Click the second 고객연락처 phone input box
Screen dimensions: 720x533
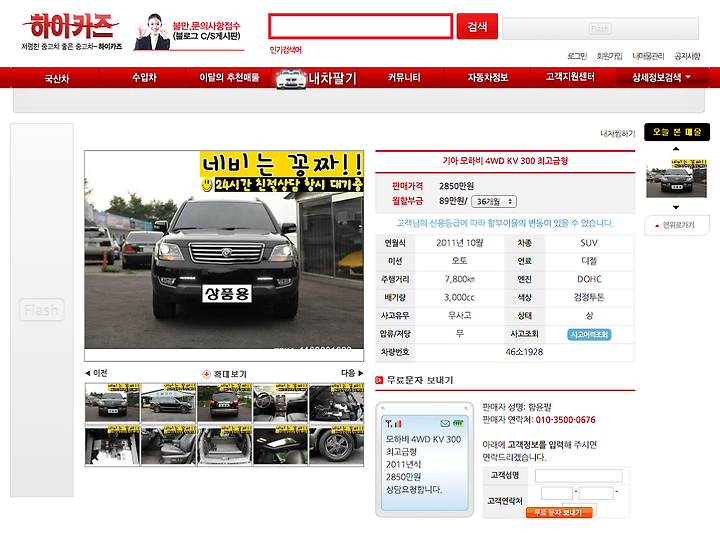596,494
